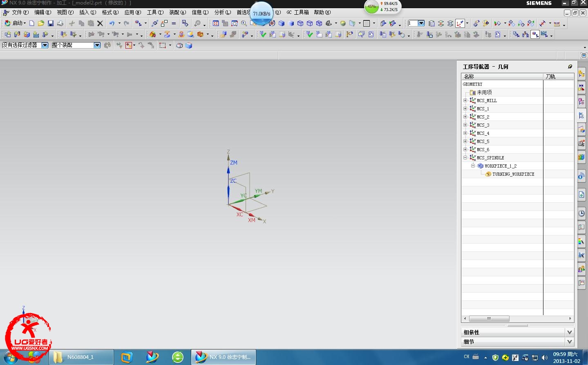Toggle the WCS display icon
Screen dimensions: 588x365
click(460, 23)
